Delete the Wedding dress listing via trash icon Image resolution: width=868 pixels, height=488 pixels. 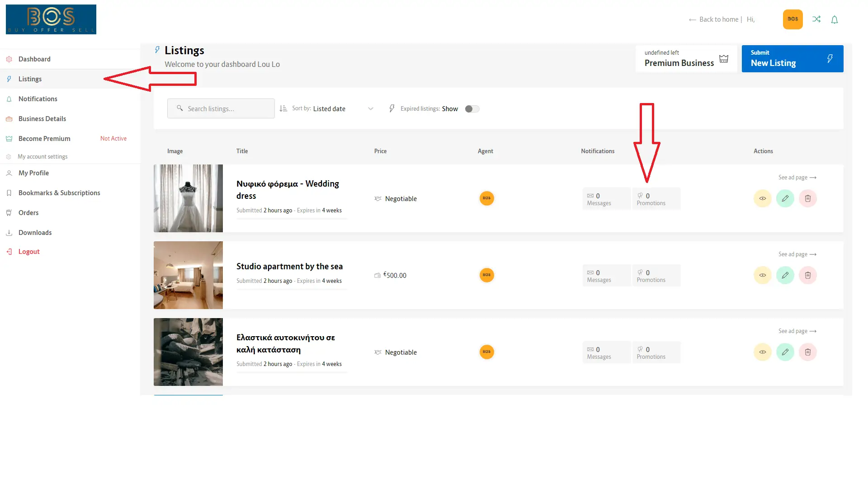coord(807,198)
